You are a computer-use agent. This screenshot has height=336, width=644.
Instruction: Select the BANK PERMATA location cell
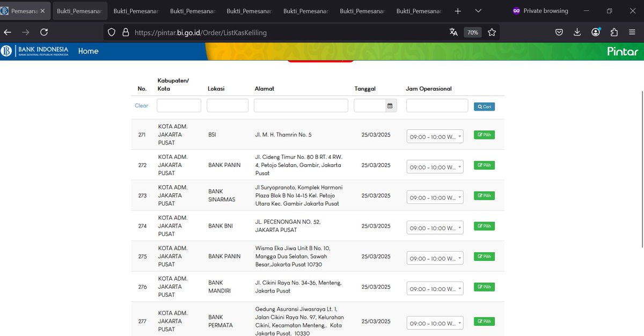coord(221,321)
